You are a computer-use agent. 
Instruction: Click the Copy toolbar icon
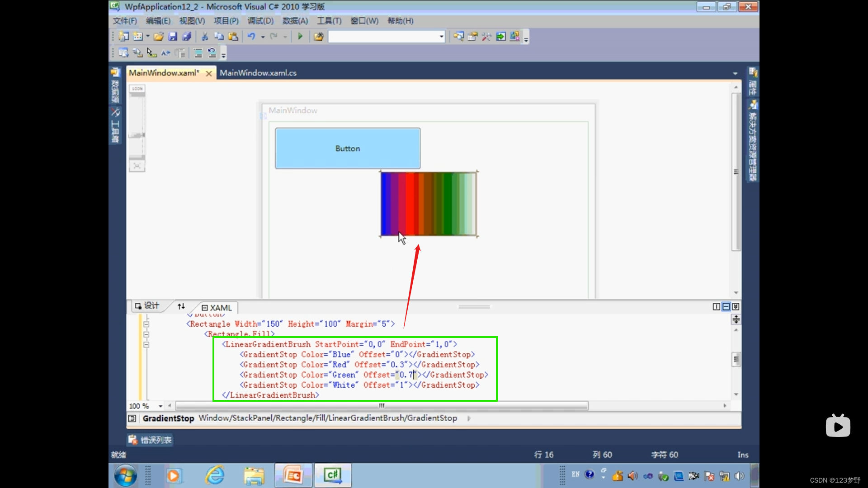pyautogui.click(x=219, y=37)
